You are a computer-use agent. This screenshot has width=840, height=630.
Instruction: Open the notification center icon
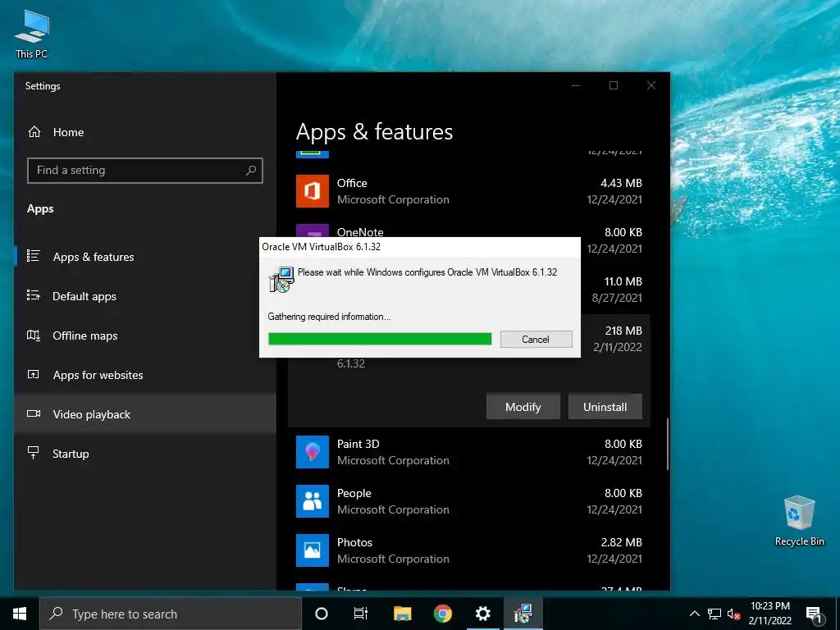814,614
